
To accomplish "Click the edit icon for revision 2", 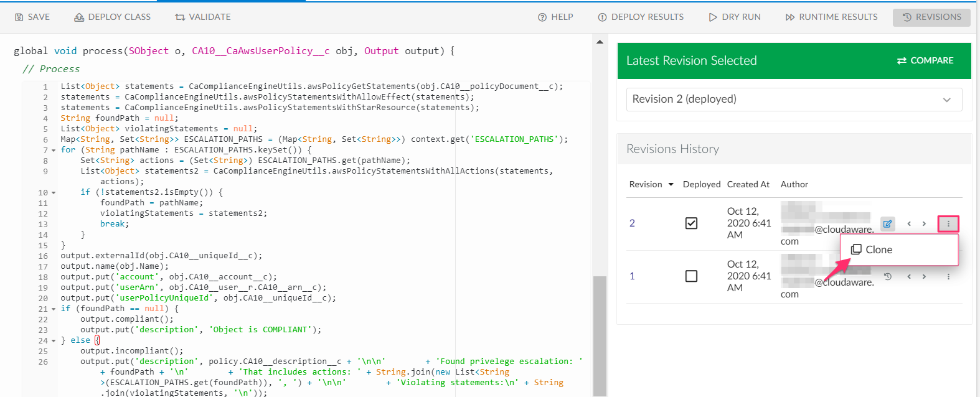I will coord(887,223).
